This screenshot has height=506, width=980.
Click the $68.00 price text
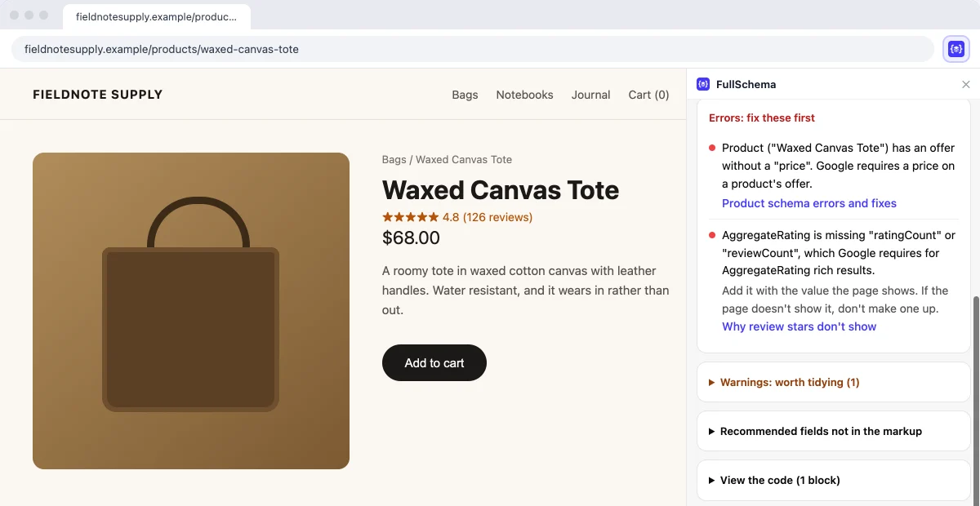click(x=411, y=238)
